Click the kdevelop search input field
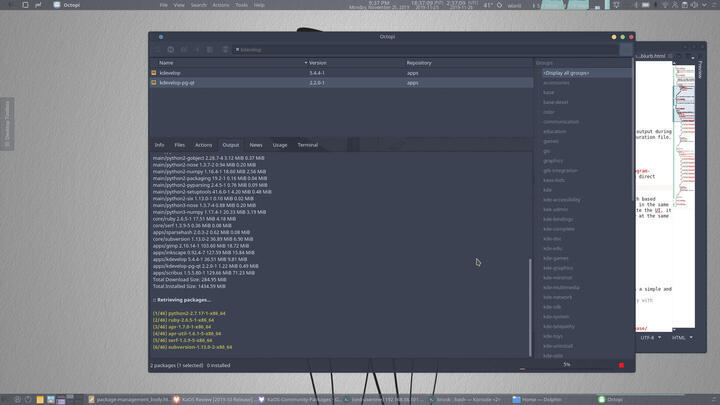Viewport: 720px width, 405px height. 426,50
